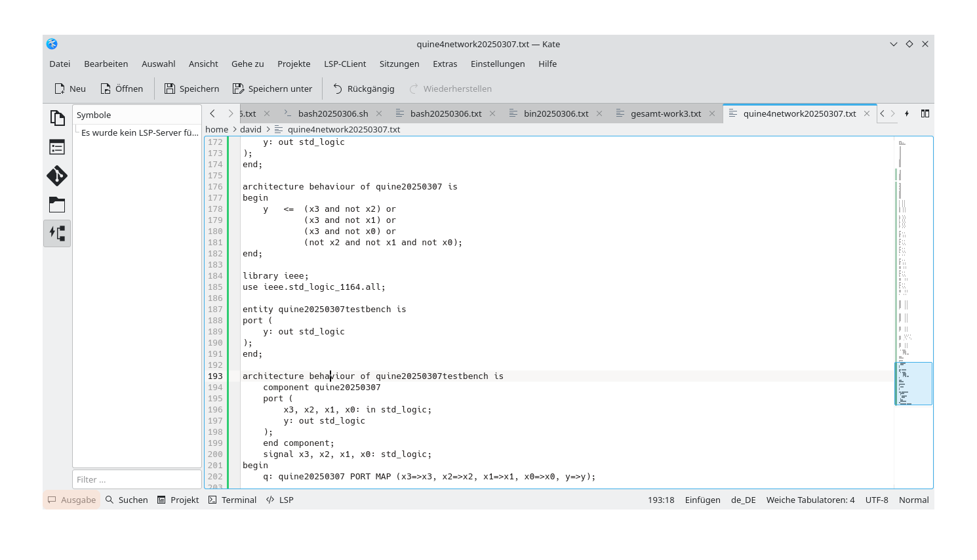This screenshot has height=560, width=977.
Task: Click the quick open lightning icon near the tabs
Action: 907,113
